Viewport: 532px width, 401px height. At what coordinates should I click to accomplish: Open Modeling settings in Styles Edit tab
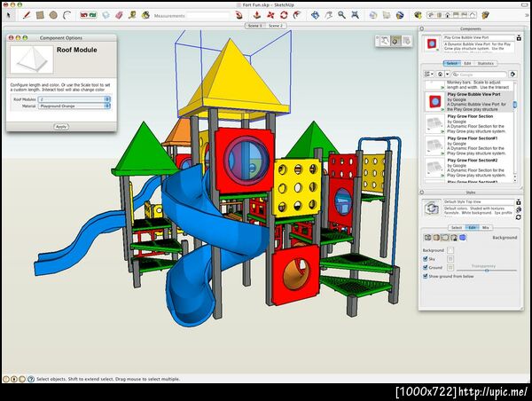(463, 238)
